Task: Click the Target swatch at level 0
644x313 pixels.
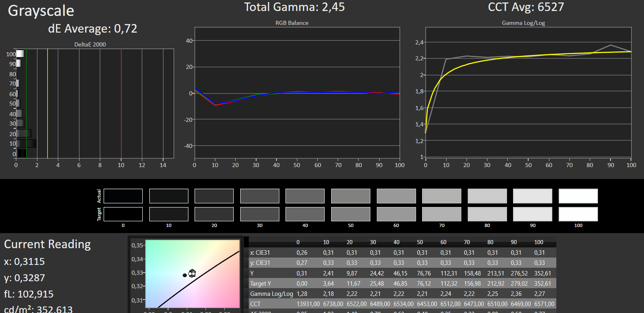Action: click(x=123, y=214)
